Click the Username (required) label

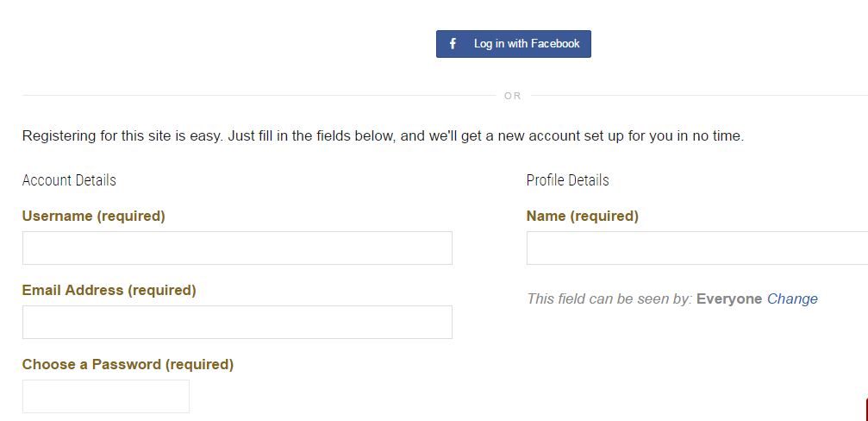click(94, 216)
